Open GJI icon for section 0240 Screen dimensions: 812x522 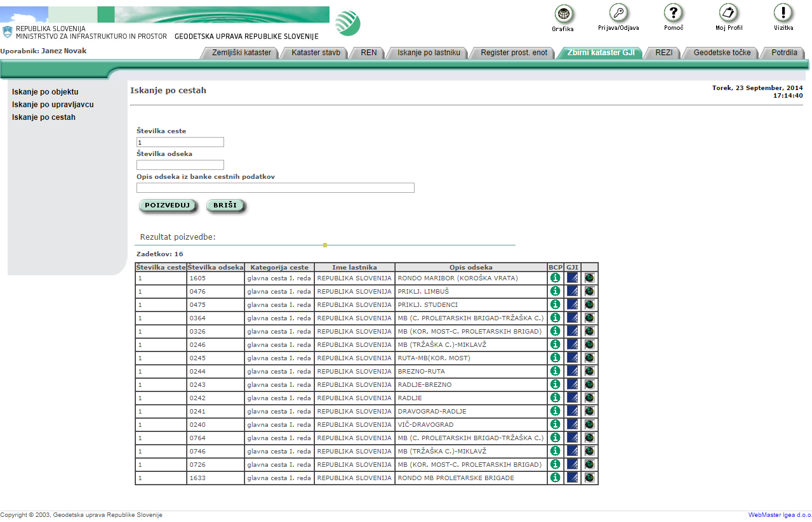(x=573, y=424)
